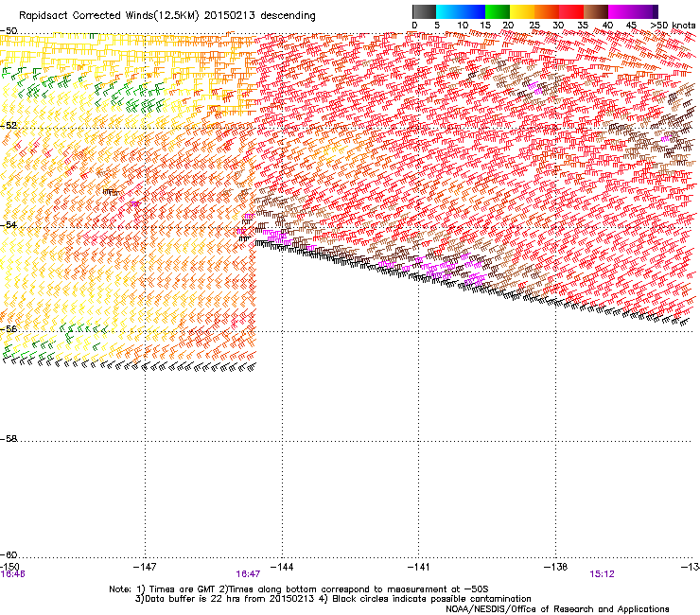Image resolution: width=700 pixels, height=615 pixels.
Task: Click the purple swath time '16:47'
Action: pos(248,574)
